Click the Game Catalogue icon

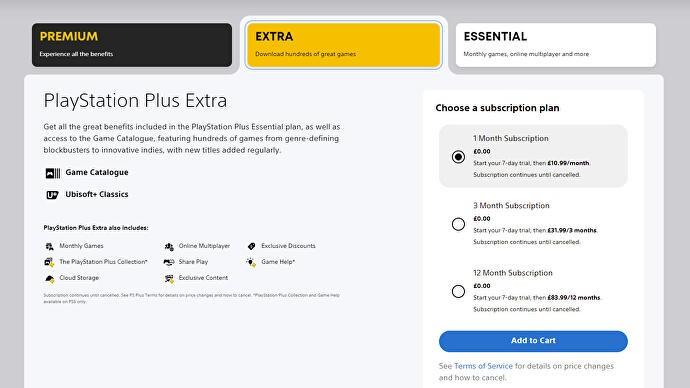tap(53, 173)
